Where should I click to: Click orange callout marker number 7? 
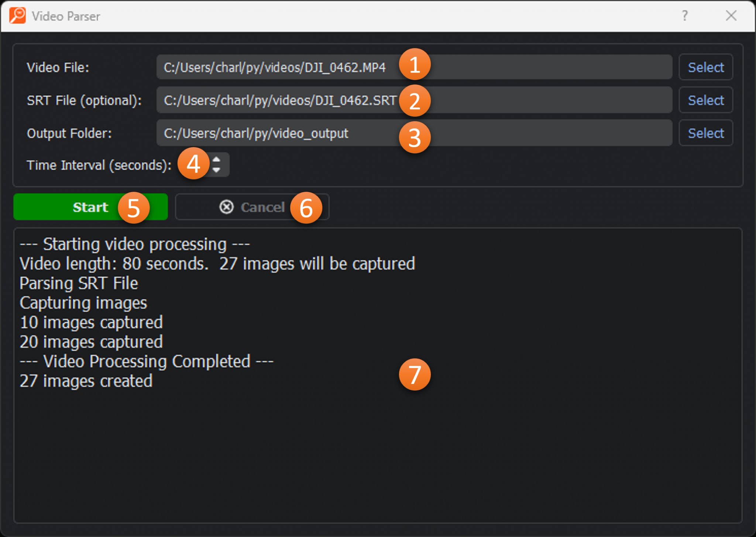click(415, 374)
